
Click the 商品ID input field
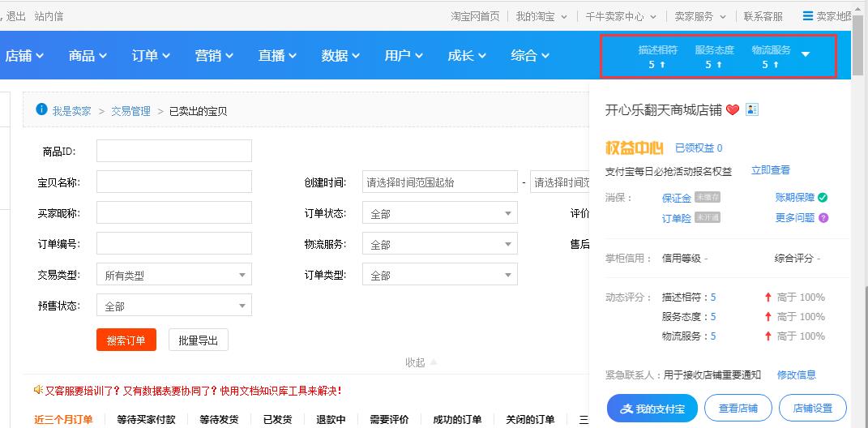click(173, 151)
